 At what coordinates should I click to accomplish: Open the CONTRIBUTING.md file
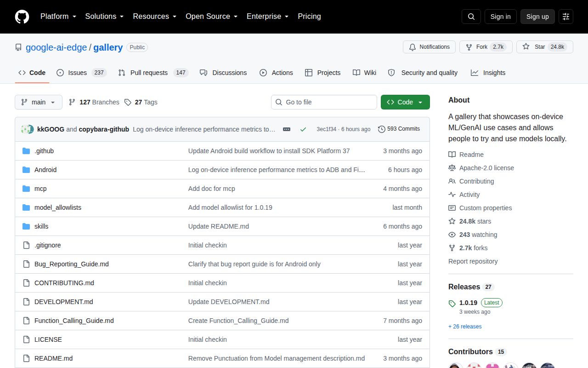click(64, 283)
